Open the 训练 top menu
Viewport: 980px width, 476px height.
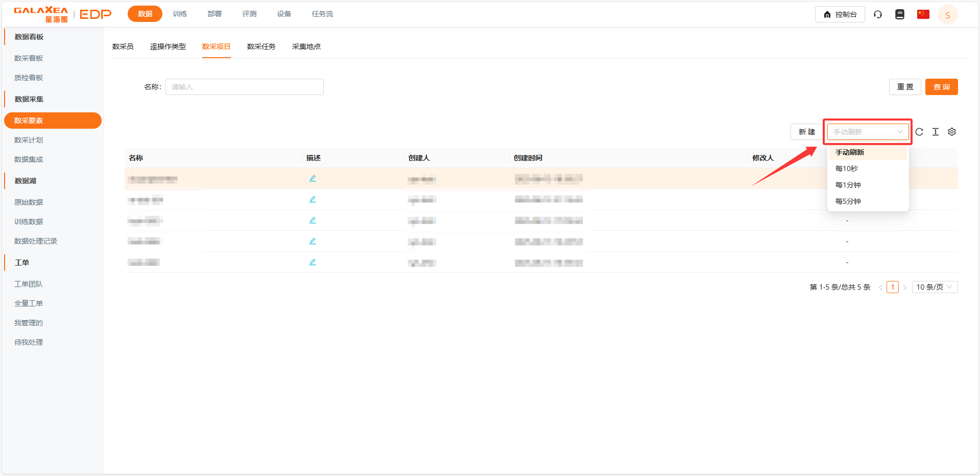(180, 14)
